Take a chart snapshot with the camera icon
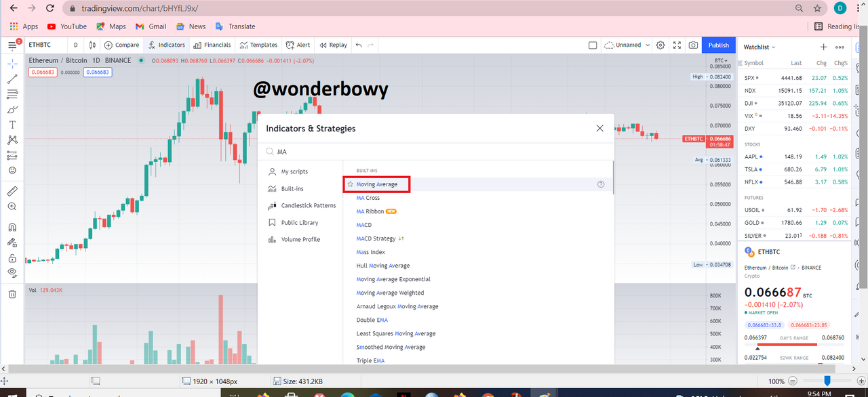The image size is (868, 397). tap(693, 45)
